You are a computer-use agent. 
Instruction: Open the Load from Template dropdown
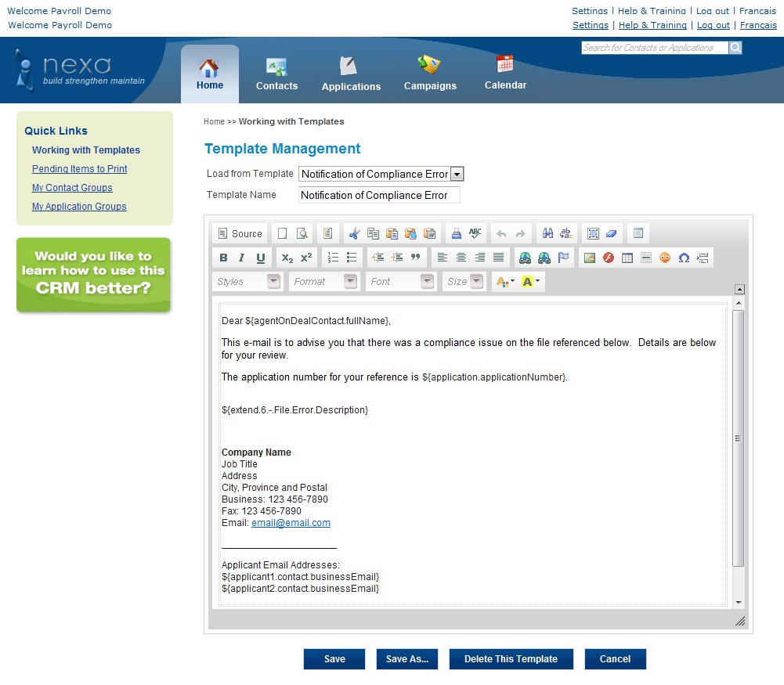(x=381, y=174)
